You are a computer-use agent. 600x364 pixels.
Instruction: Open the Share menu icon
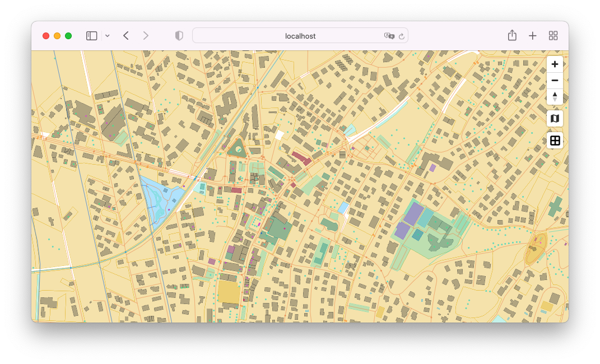pos(512,35)
